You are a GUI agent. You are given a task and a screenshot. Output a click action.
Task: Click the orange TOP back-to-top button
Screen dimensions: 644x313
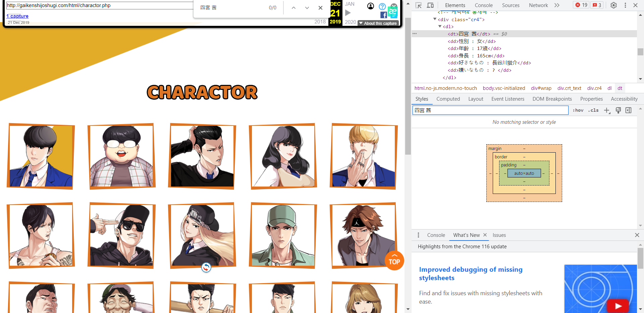click(x=394, y=261)
